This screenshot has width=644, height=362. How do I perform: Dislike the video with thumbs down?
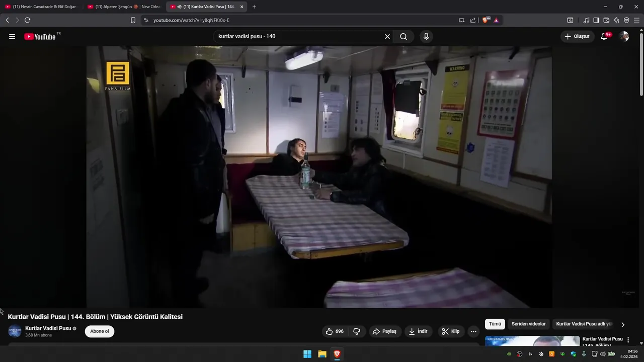click(357, 331)
